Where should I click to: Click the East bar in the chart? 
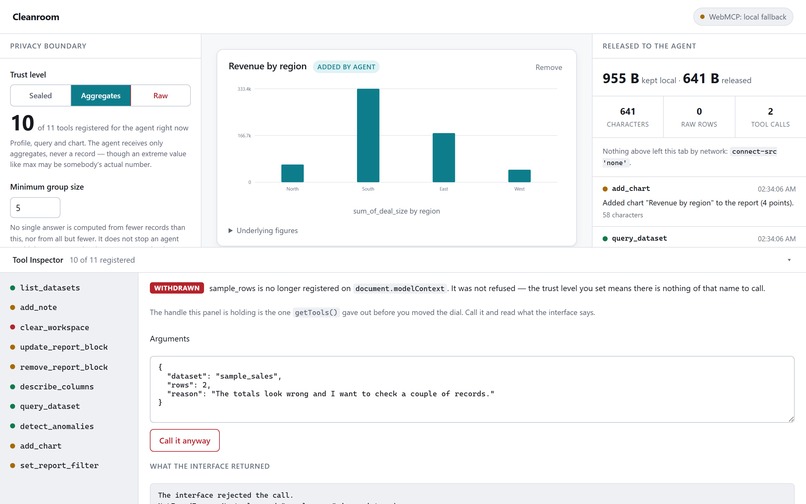point(444,157)
